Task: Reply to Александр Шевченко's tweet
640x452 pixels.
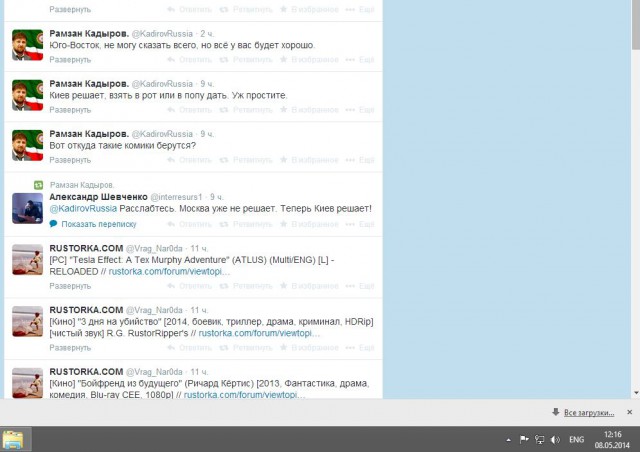Action: [x=190, y=225]
